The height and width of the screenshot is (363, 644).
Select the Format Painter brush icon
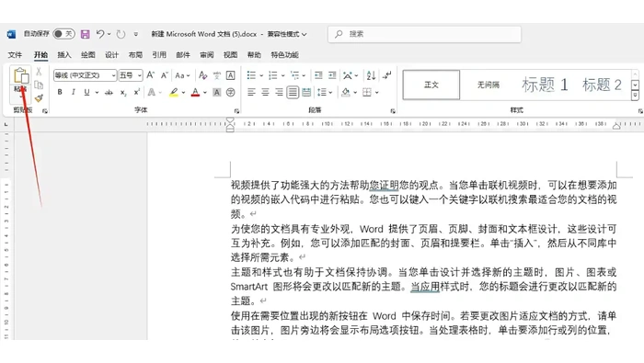coord(39,98)
